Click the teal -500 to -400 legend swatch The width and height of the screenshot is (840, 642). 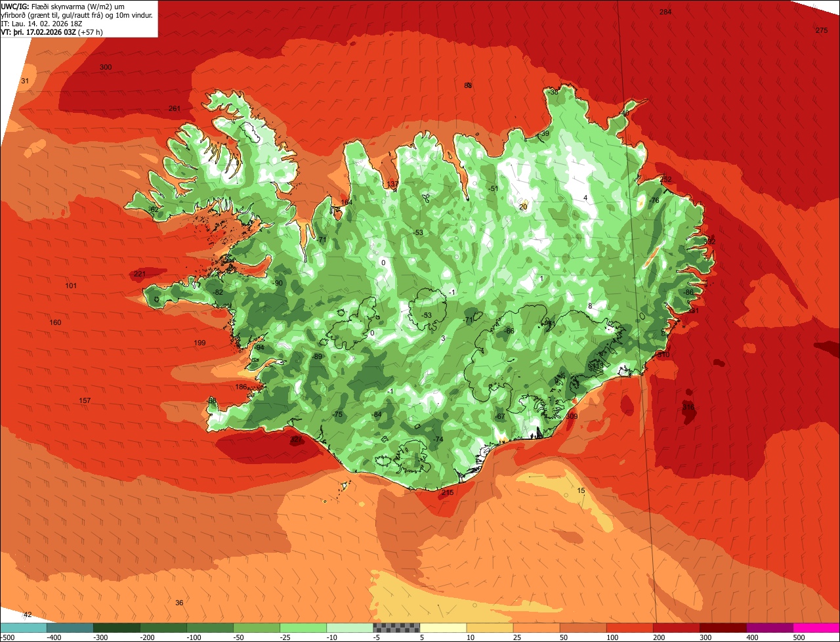click(23, 628)
